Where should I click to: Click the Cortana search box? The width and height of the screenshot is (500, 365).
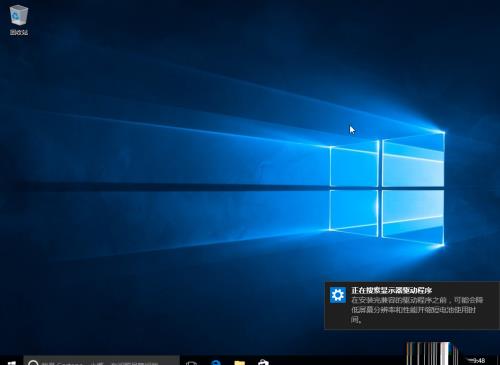point(102,361)
